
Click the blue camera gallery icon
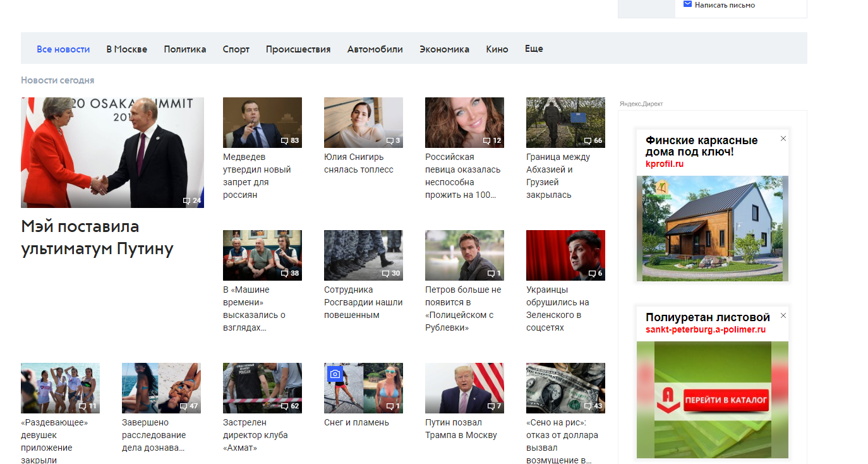pos(335,374)
